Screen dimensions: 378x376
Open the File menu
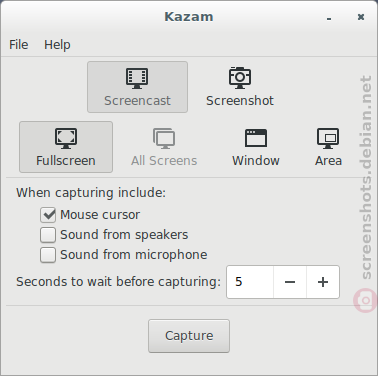pyautogui.click(x=19, y=45)
